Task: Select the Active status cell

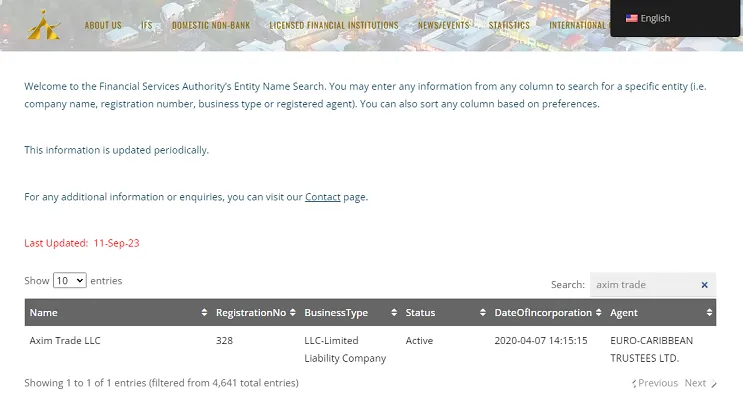Action: click(419, 341)
